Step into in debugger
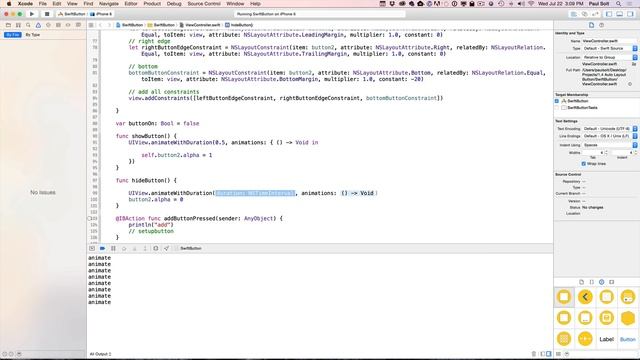 click(x=134, y=248)
